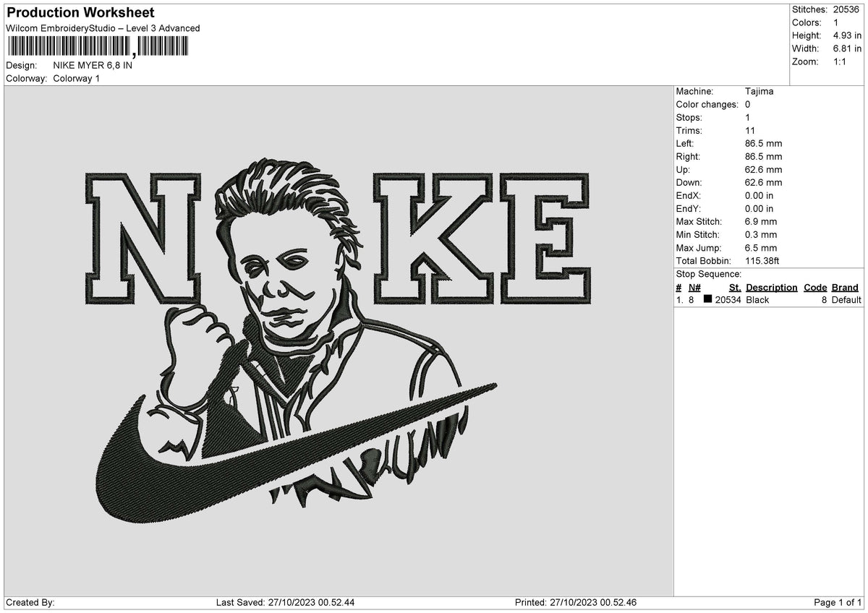Click the Trims value 11
The width and height of the screenshot is (868, 613).
[750, 131]
